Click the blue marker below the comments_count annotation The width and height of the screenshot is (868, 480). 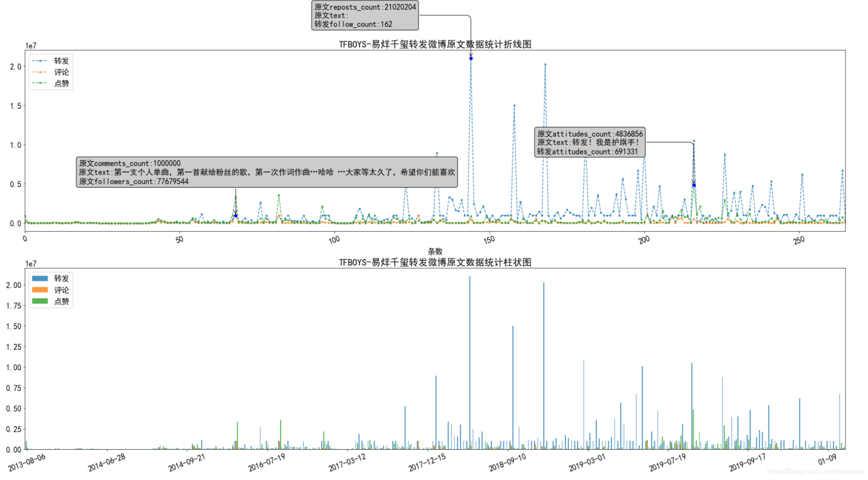[236, 215]
